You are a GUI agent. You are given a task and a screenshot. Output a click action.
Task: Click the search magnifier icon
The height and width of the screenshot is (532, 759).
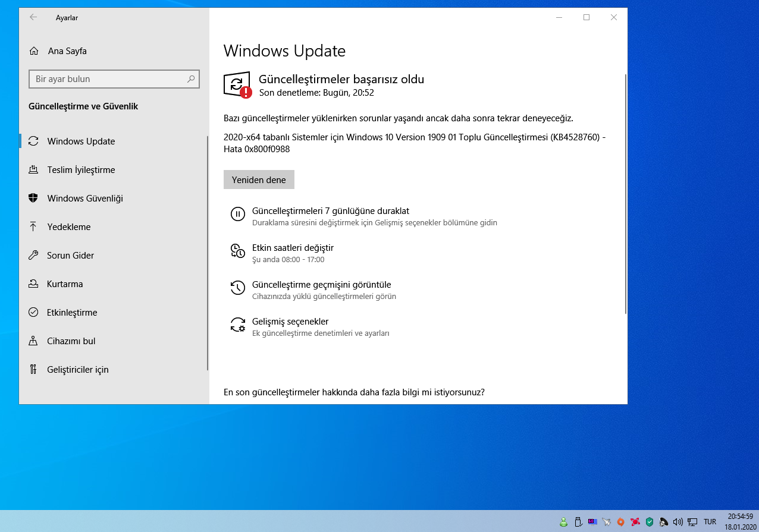click(x=191, y=78)
